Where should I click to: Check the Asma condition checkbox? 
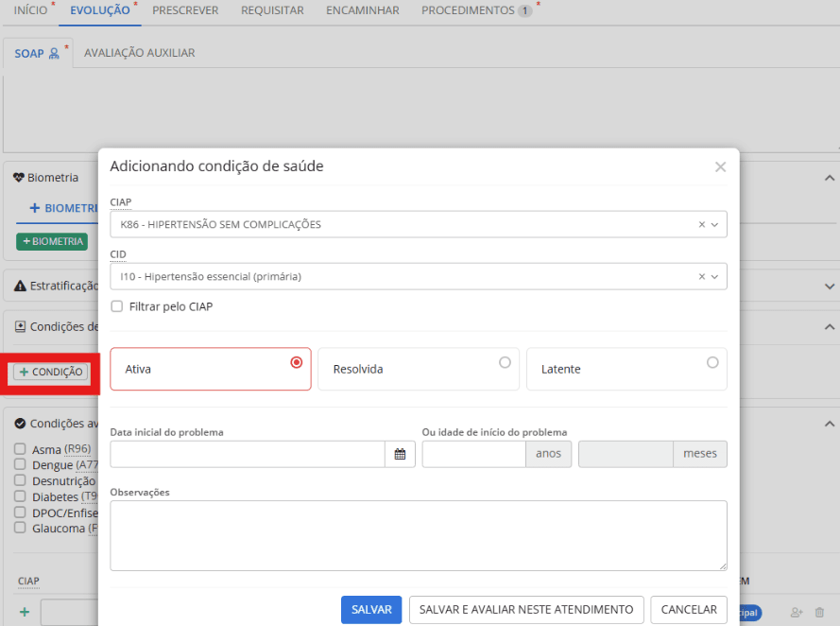20,450
